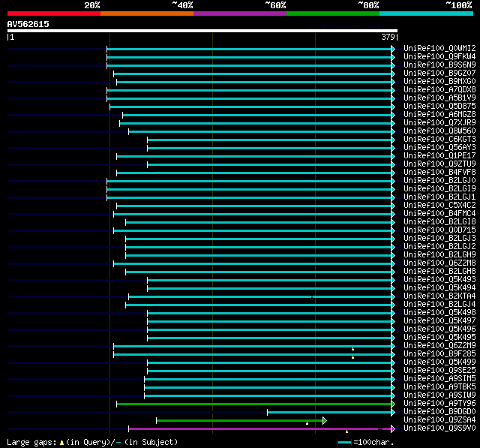
Task: Select the UniRef100_B9MXG0 hit label
Action: (439, 82)
